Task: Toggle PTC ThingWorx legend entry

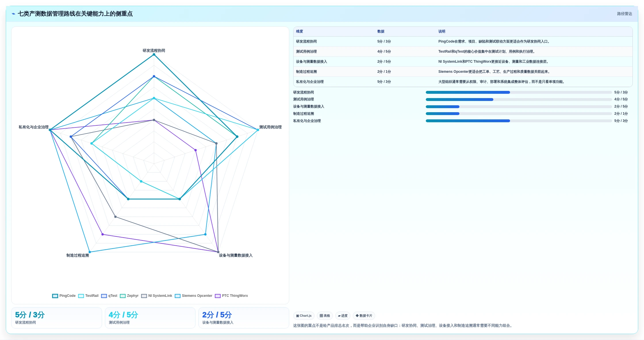Action: (x=231, y=296)
